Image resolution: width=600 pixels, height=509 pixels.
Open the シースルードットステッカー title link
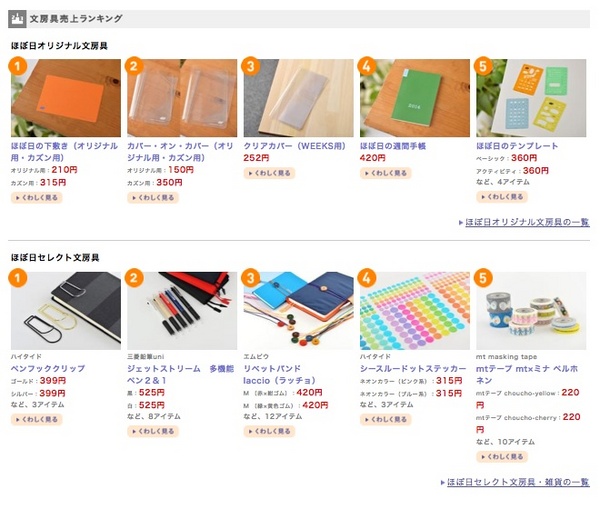pos(413,369)
